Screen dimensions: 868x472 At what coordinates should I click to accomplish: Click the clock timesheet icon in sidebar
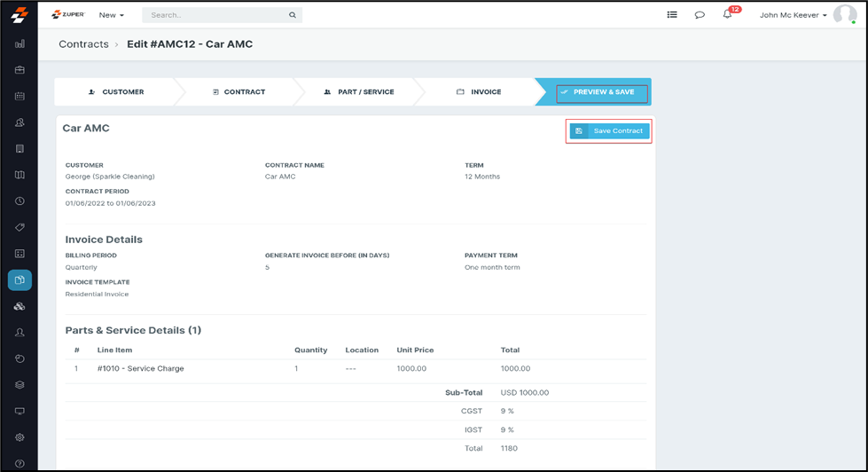click(20, 201)
